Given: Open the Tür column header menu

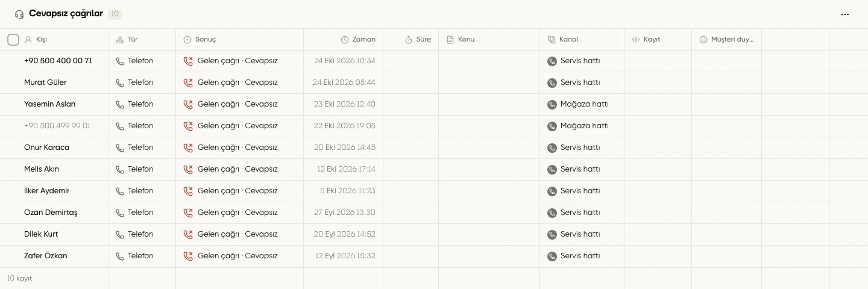Looking at the screenshot, I should 133,40.
